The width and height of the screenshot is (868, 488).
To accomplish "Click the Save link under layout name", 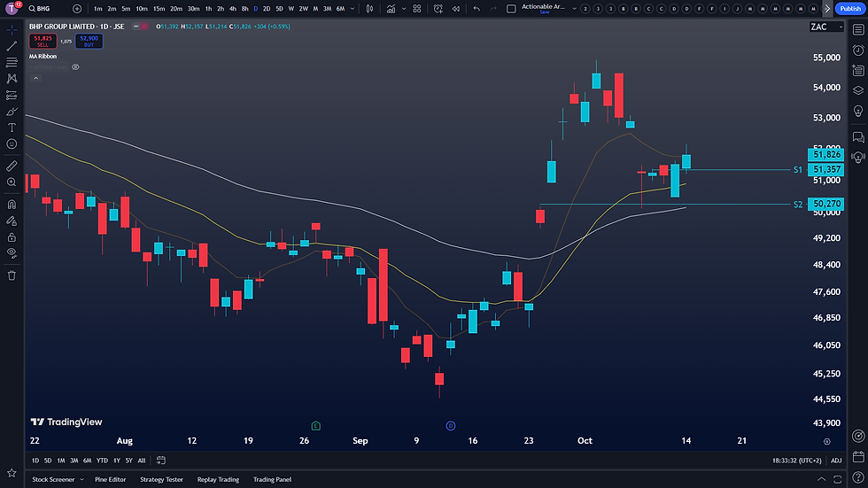I will tap(545, 12).
